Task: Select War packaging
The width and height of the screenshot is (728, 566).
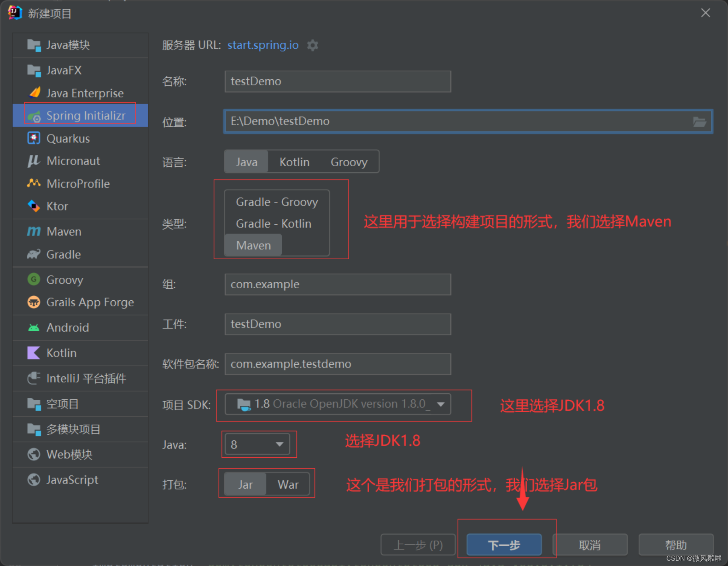Action: (288, 484)
